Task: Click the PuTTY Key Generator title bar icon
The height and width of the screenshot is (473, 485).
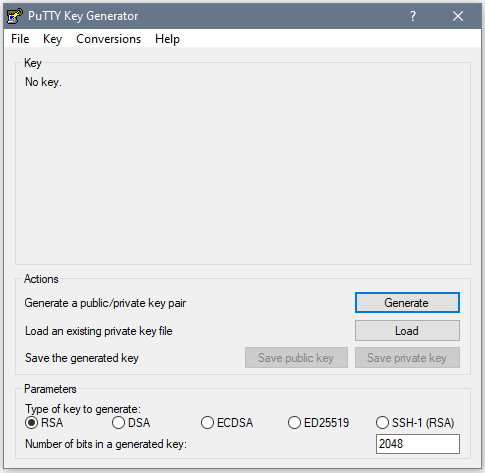Action: (x=15, y=16)
